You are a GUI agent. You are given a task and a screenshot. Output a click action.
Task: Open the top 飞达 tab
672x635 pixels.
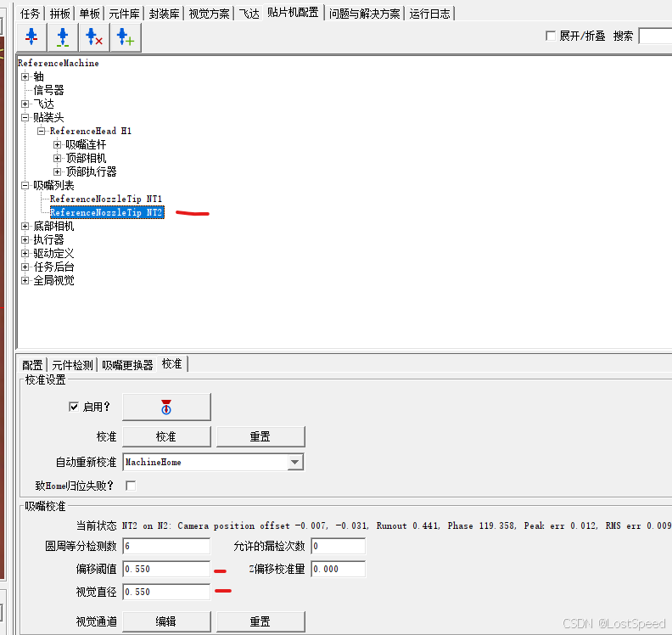(249, 14)
